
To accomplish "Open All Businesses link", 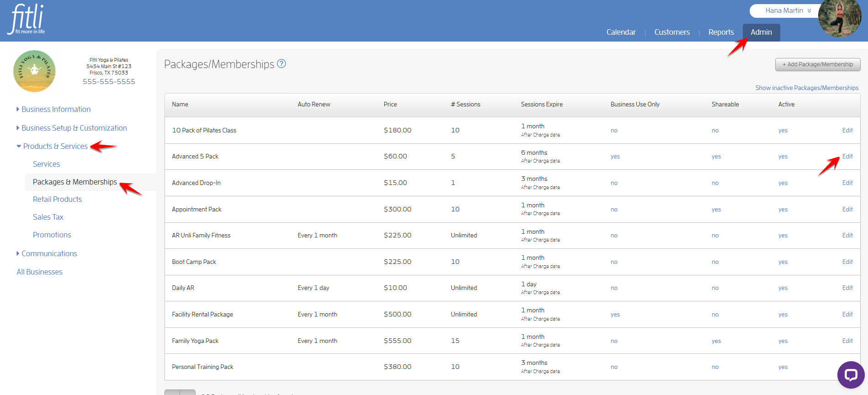I will 39,272.
